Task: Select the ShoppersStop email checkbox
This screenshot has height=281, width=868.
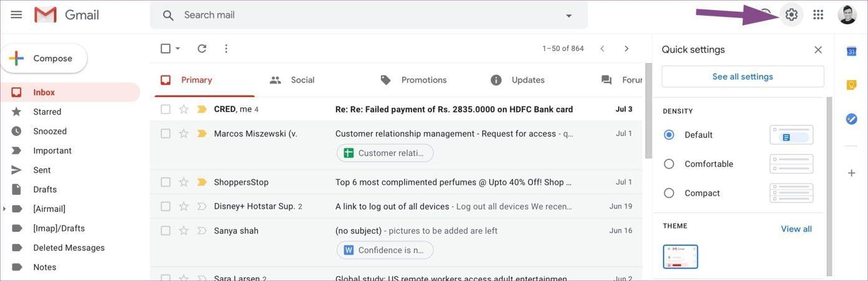Action: click(x=165, y=182)
